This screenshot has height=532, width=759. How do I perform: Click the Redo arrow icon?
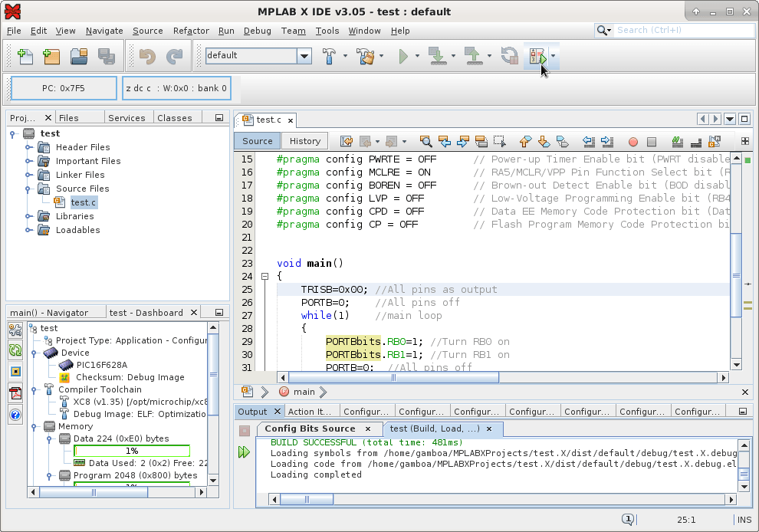(x=174, y=56)
